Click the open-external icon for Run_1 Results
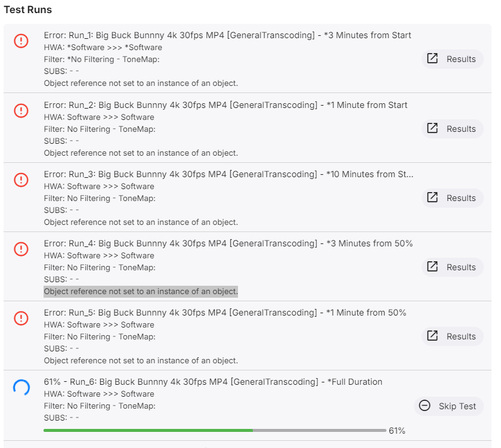 tap(432, 58)
